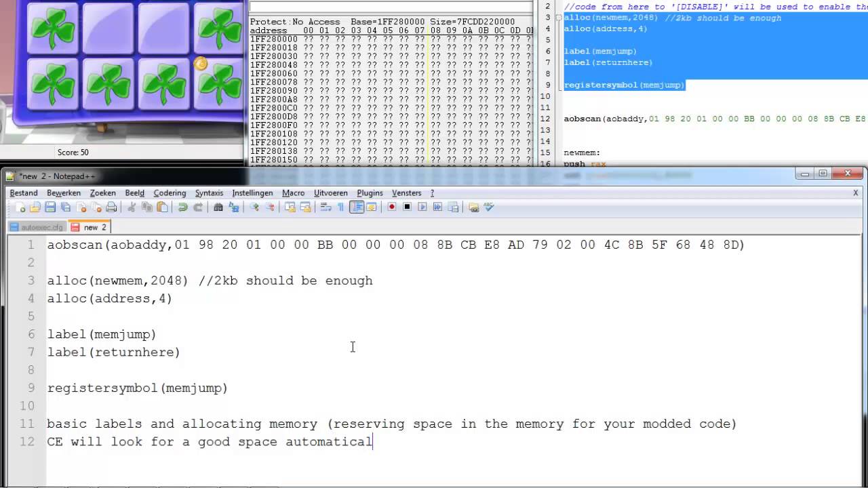The height and width of the screenshot is (488, 868).
Task: Click the 'Score: 50' label in game
Action: coord(73,152)
